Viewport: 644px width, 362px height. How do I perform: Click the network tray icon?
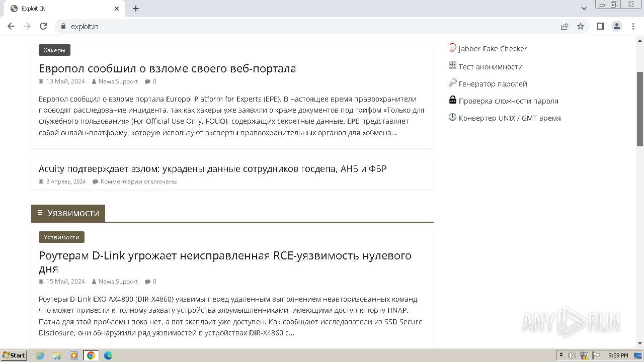584,355
